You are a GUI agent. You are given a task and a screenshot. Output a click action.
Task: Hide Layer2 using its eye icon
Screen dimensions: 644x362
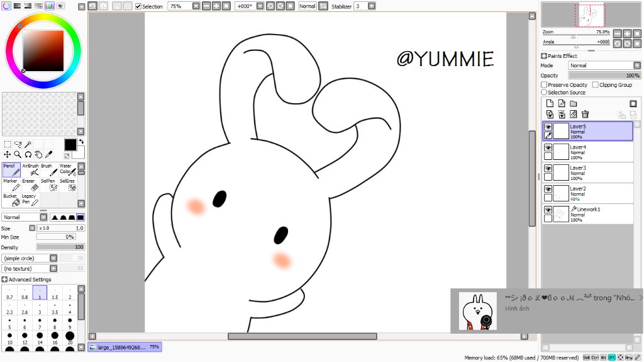548,189
